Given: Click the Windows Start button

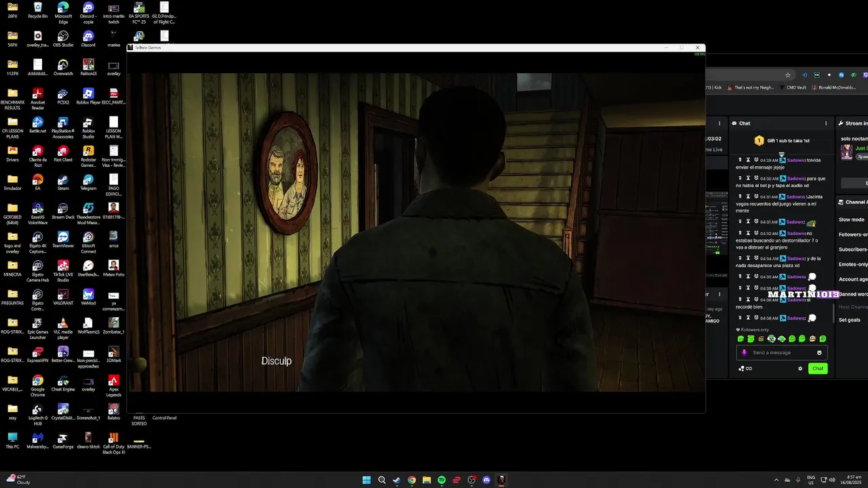Looking at the screenshot, I should [366, 480].
